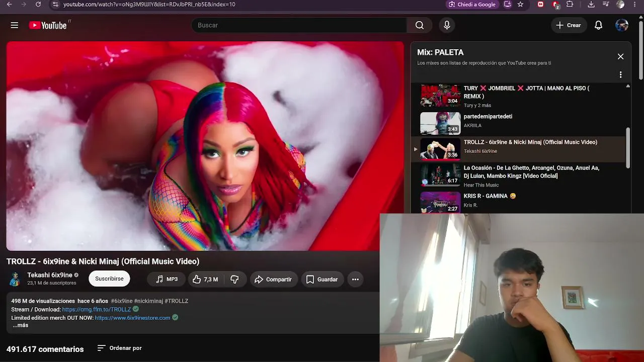Go to the YouTube home logo

pyautogui.click(x=48, y=25)
